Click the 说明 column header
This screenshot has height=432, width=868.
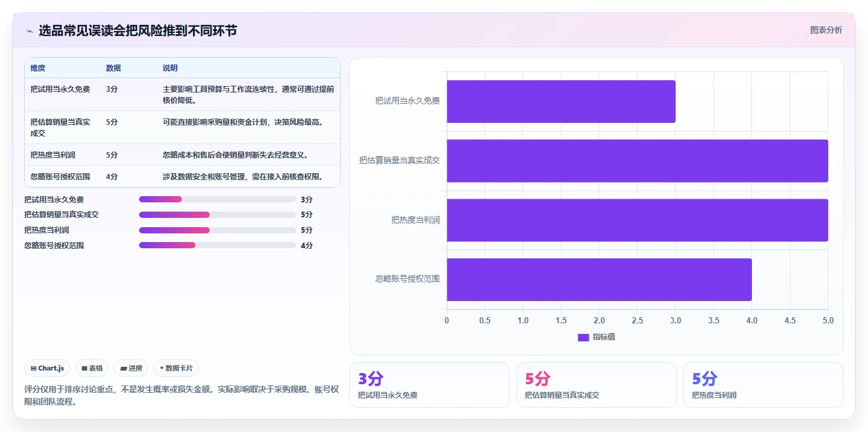[170, 68]
